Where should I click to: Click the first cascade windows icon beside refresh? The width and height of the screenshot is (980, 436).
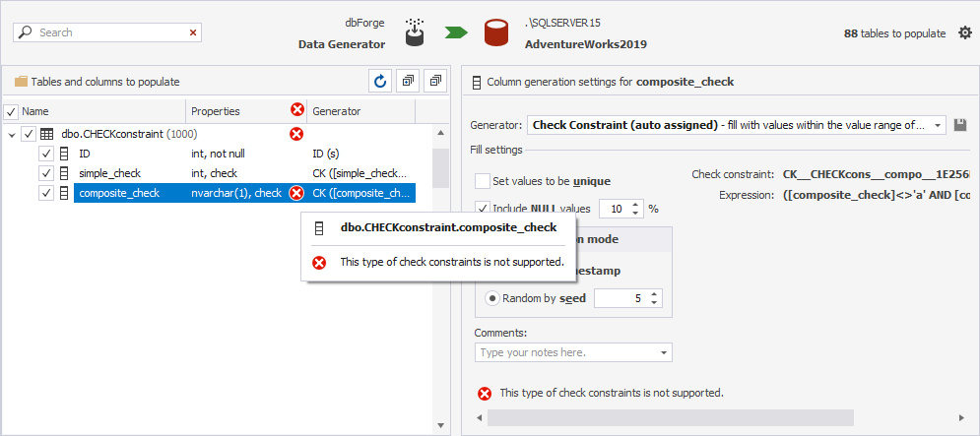(408, 81)
